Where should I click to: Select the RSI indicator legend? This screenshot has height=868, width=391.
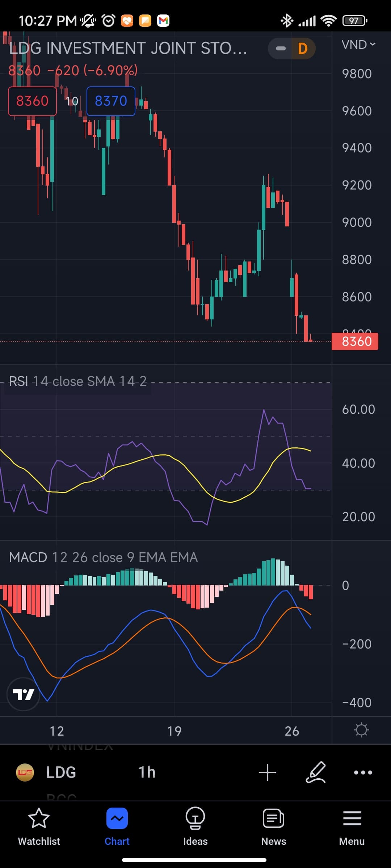tap(77, 381)
